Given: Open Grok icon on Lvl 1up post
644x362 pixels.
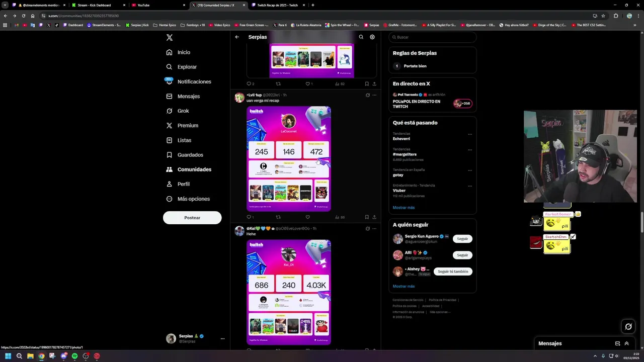Looking at the screenshot, I should tap(367, 95).
